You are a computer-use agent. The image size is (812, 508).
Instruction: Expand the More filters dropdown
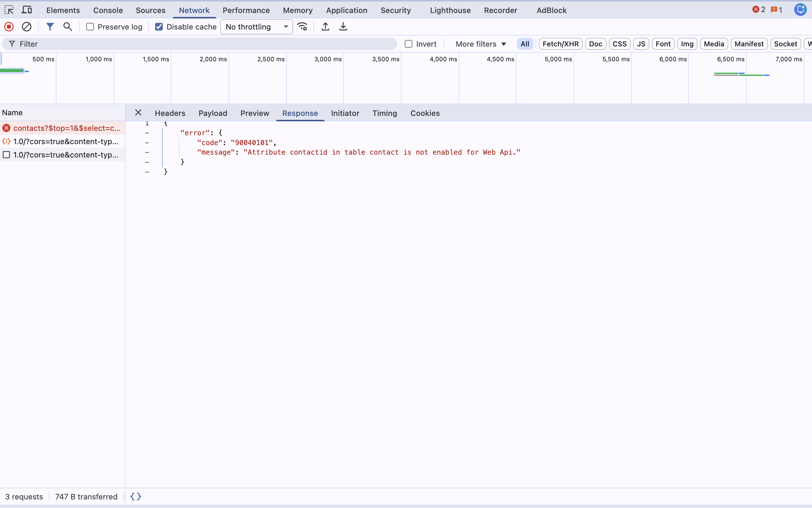pos(481,44)
